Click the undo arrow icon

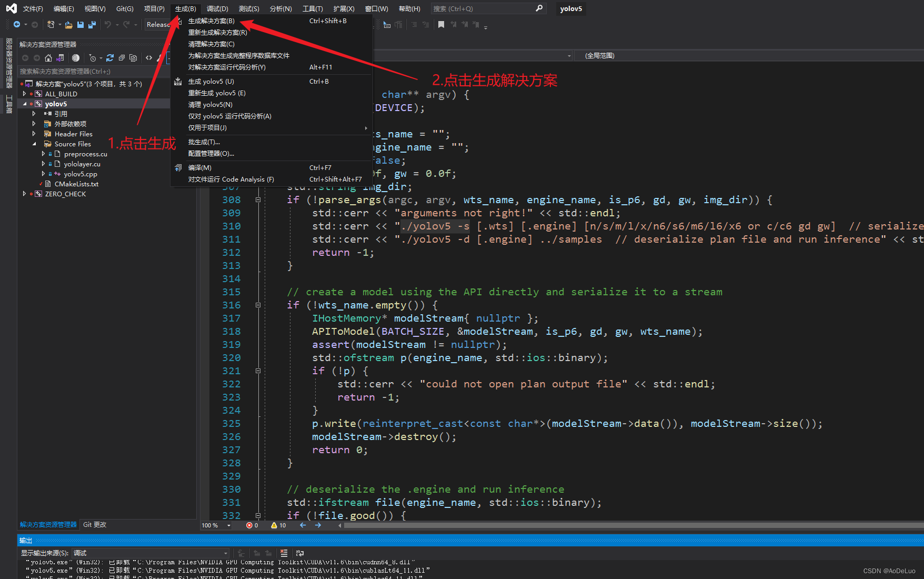(x=108, y=25)
